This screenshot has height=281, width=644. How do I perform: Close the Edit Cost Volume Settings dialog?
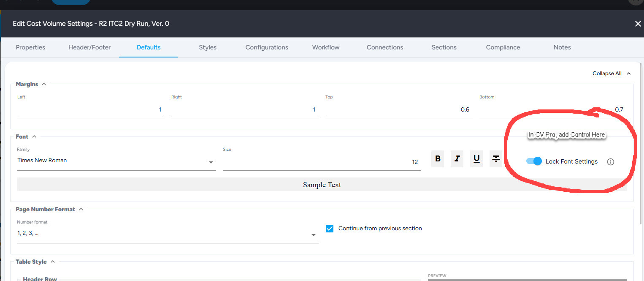point(638,24)
